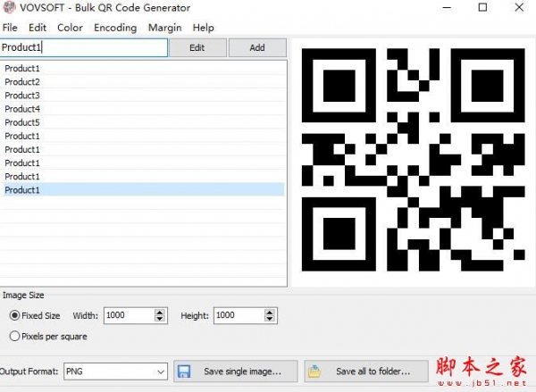The image size is (536, 392).
Task: Increase Height using up arrow
Action: [x=270, y=312]
